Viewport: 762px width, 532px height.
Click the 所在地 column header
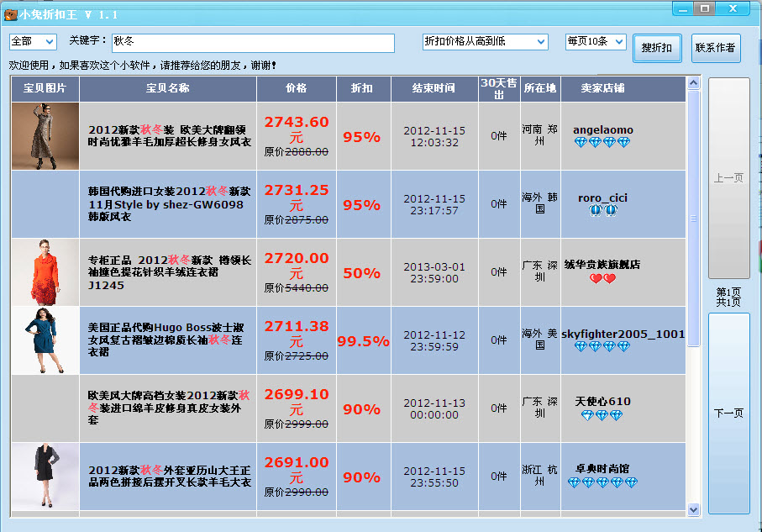click(540, 88)
